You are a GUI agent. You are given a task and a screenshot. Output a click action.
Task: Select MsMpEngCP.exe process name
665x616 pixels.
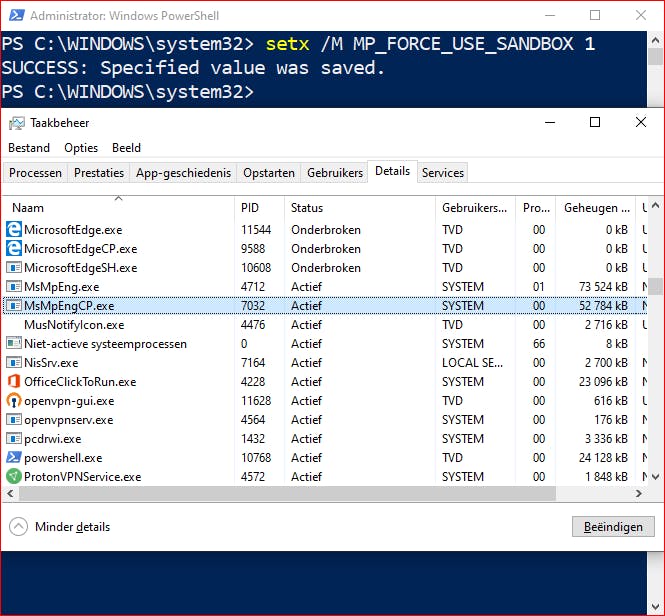[x=69, y=306]
